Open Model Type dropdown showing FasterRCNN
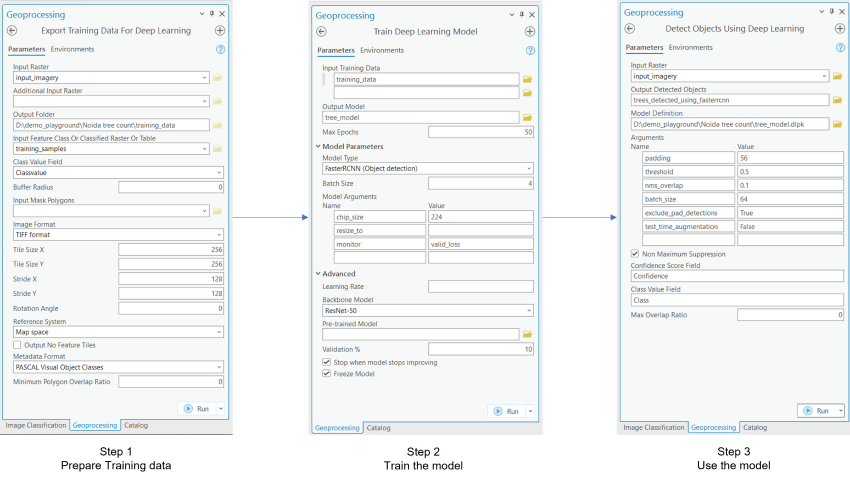 coord(427,168)
